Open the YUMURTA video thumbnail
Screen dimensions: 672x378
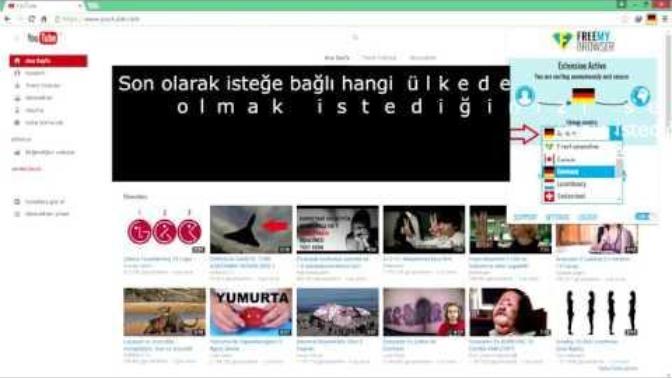click(x=251, y=312)
